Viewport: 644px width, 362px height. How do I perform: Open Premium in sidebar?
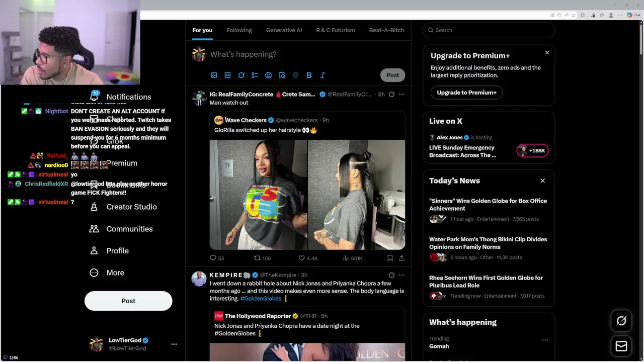[122, 163]
